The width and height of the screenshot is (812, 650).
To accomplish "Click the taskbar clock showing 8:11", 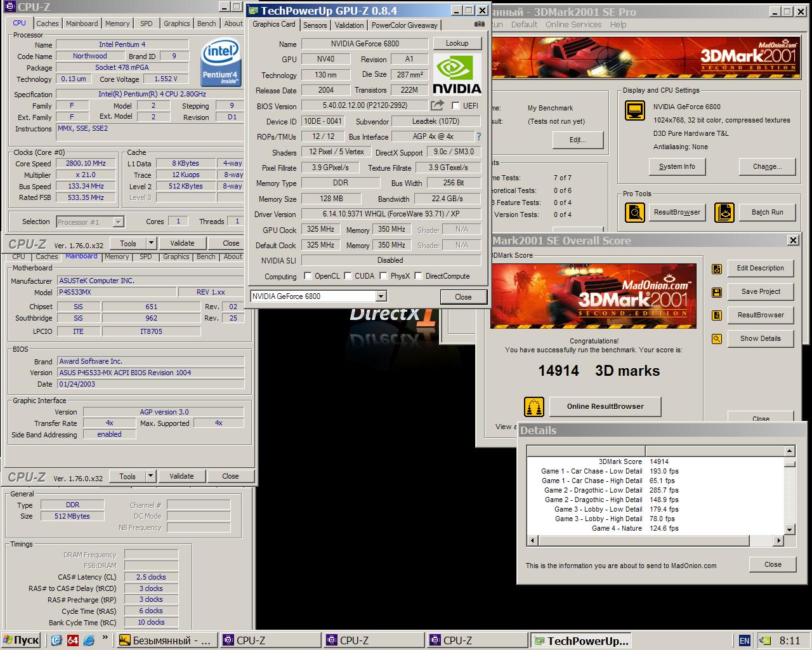I will click(x=790, y=640).
